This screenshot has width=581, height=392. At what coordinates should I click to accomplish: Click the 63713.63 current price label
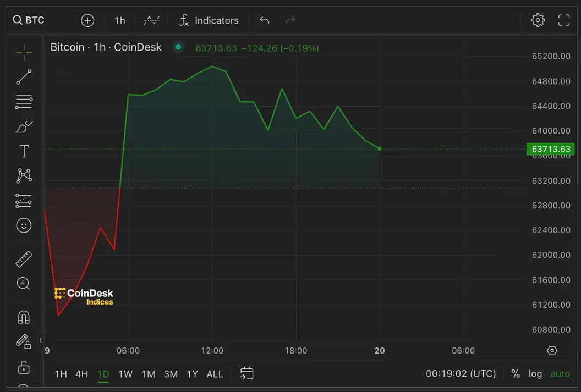(x=551, y=149)
